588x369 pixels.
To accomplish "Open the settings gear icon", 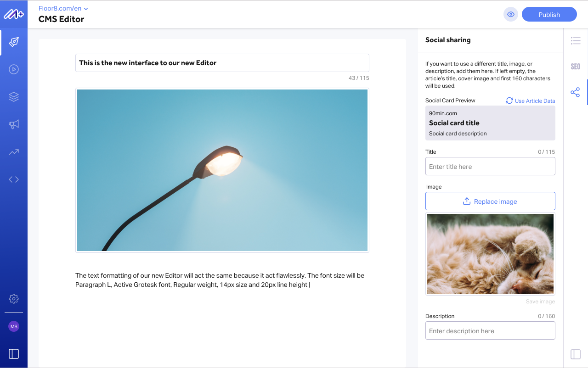I will [14, 299].
